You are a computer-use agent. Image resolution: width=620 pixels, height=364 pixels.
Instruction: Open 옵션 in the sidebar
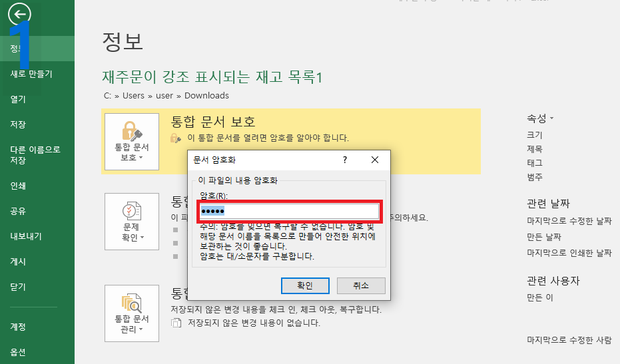point(18,352)
